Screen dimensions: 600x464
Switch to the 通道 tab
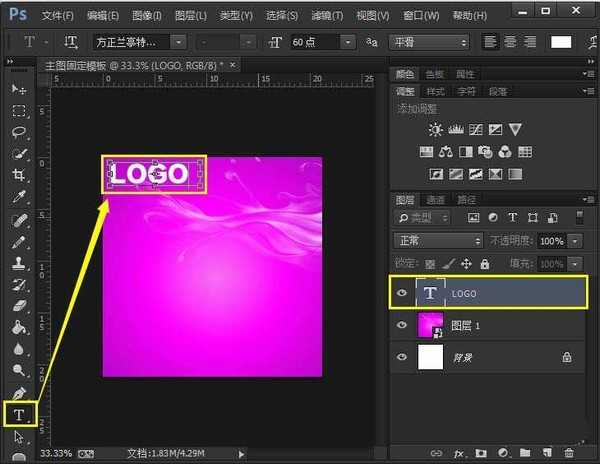click(x=437, y=199)
